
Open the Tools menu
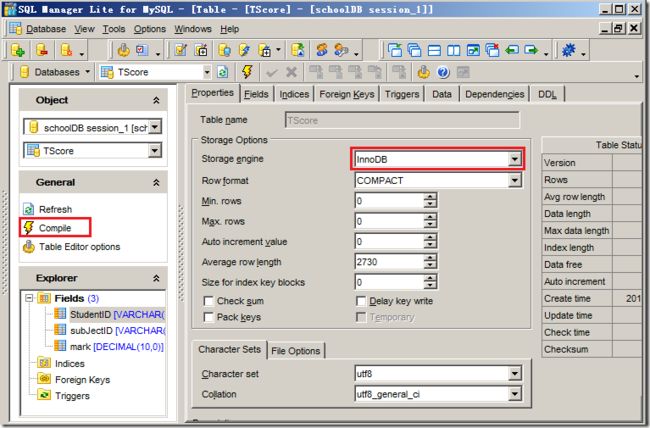click(114, 29)
